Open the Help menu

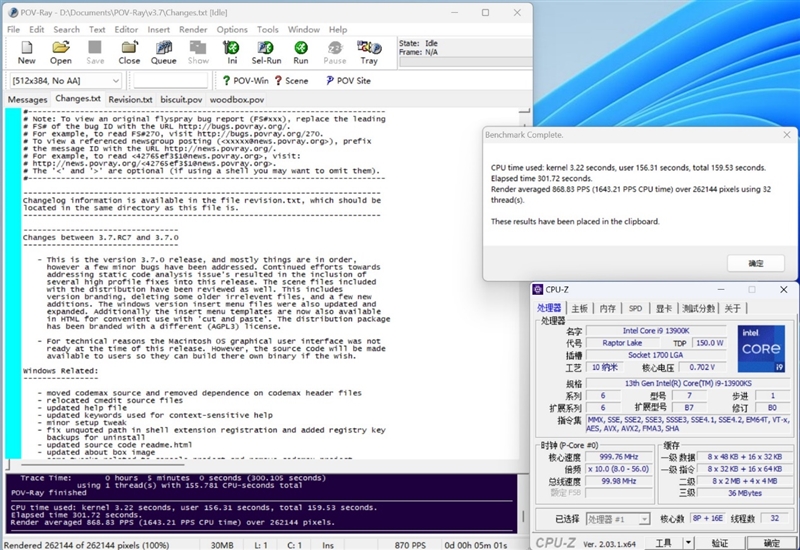pos(338,30)
